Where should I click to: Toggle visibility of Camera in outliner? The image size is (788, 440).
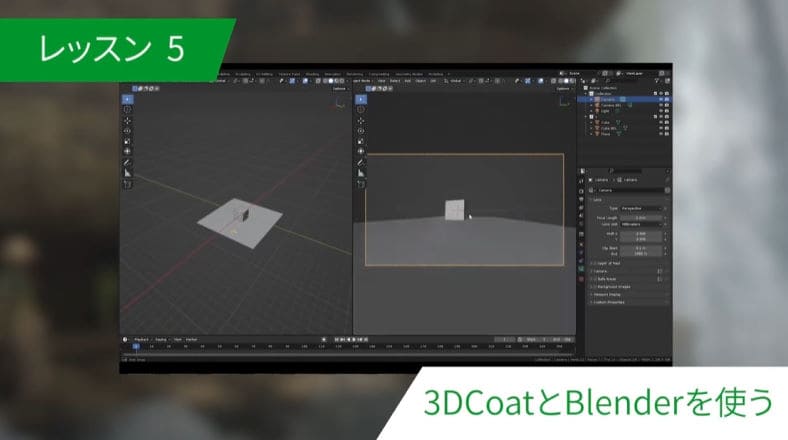tap(661, 100)
